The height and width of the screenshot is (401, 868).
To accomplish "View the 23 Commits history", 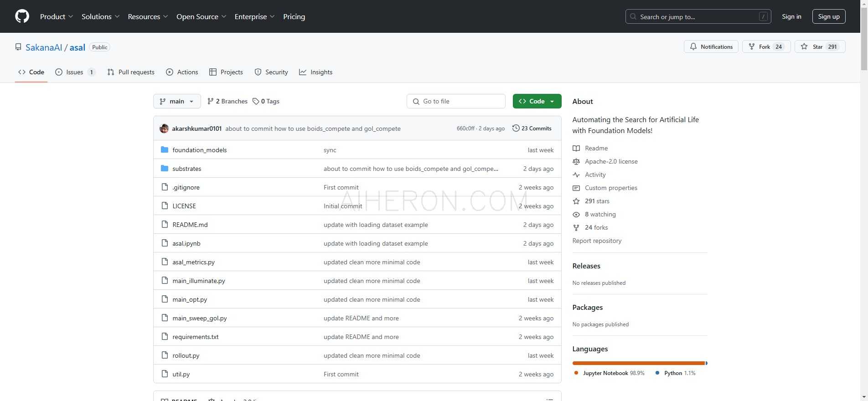I will pos(532,129).
